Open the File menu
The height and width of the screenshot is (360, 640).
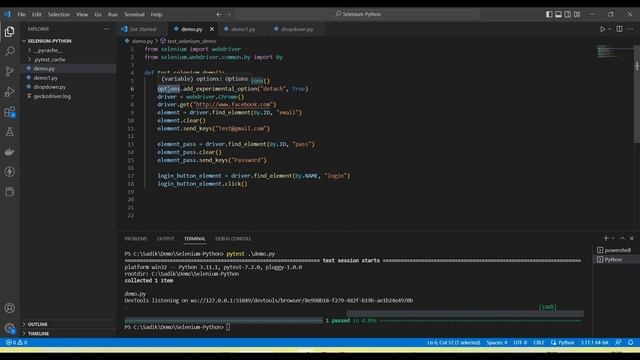[x=21, y=14]
